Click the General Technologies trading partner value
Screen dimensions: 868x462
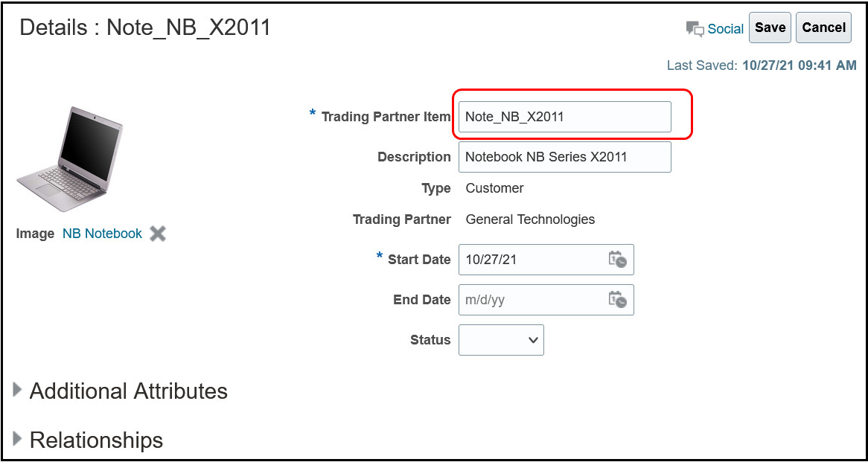[530, 219]
